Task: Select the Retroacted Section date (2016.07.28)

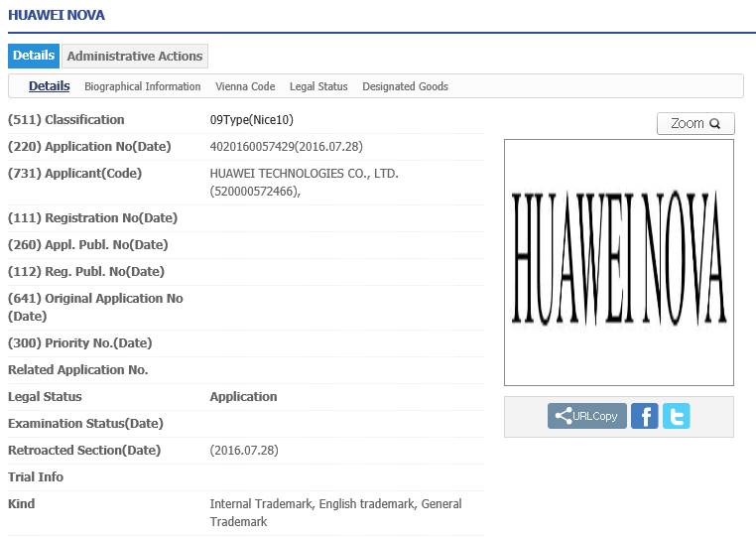Action: click(244, 451)
